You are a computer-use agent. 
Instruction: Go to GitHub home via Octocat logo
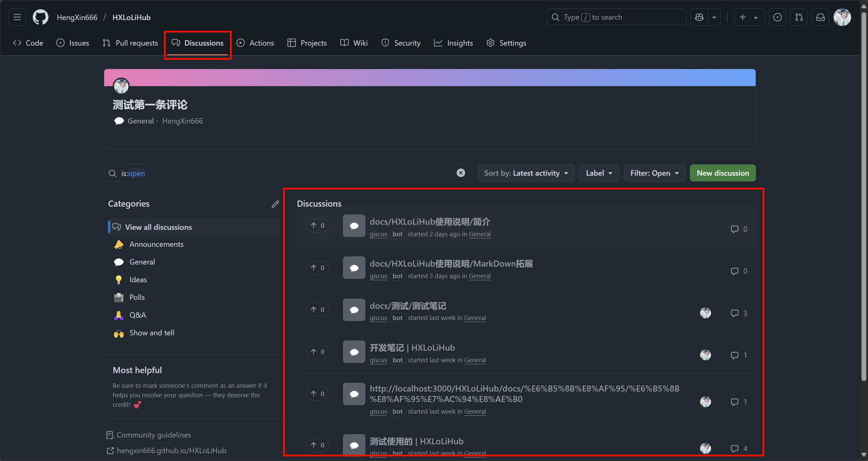tap(41, 17)
